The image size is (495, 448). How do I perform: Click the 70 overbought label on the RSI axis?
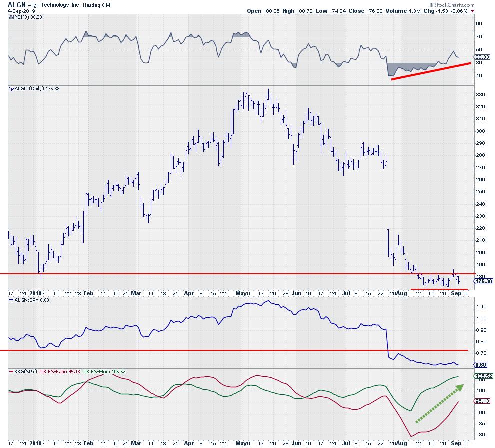pyautogui.click(x=479, y=37)
